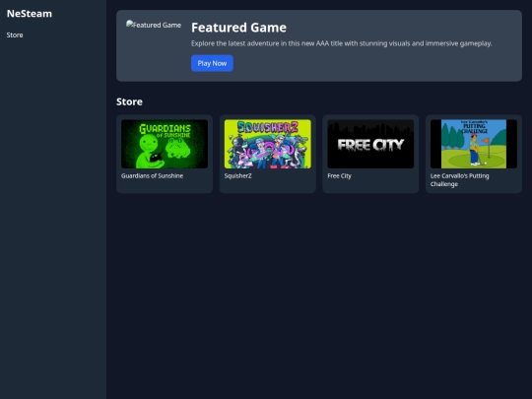Click the "Store" section heading
532x399 pixels.
tap(129, 101)
